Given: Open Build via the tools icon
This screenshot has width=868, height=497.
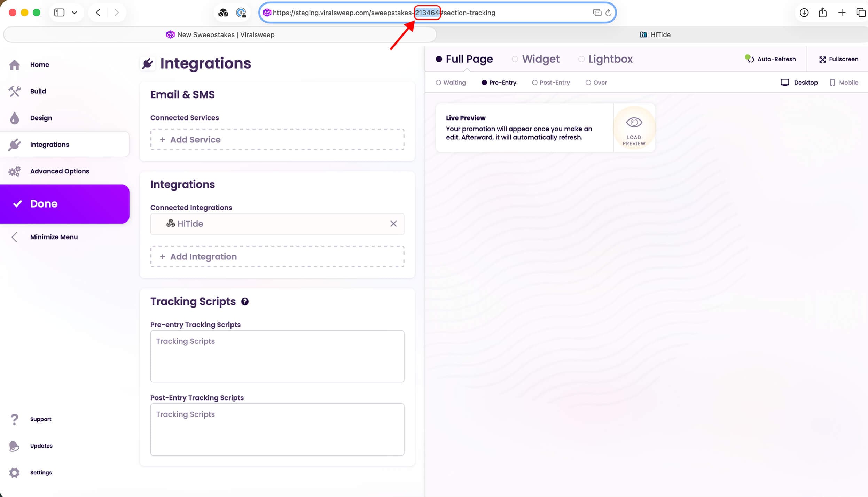Looking at the screenshot, I should click(x=15, y=91).
